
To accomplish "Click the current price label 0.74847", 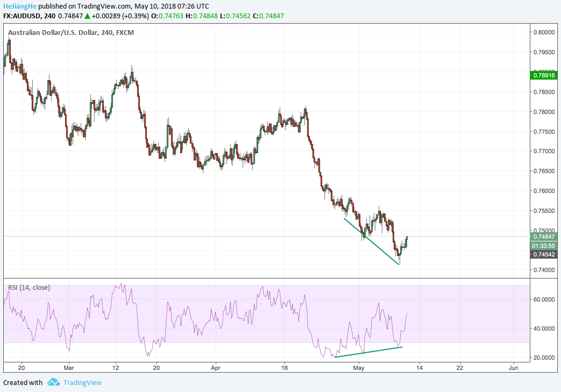I will (x=543, y=237).
